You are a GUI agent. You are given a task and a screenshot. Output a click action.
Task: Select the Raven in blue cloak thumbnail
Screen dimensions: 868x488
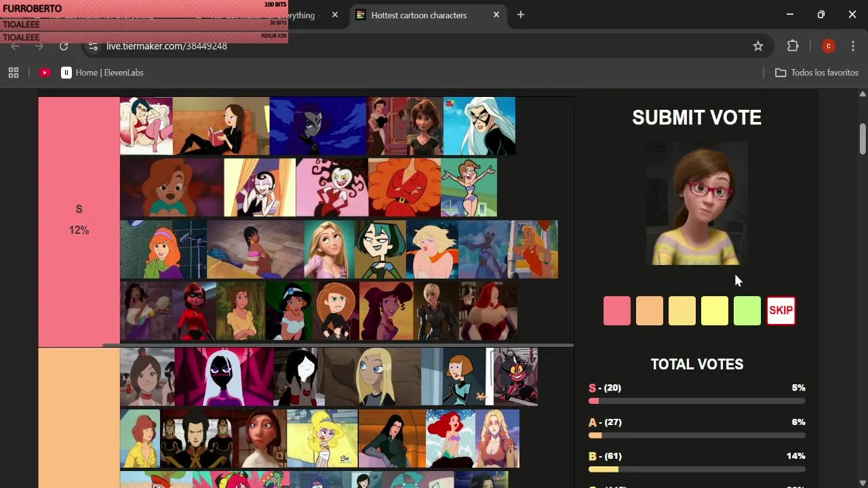[x=318, y=126]
